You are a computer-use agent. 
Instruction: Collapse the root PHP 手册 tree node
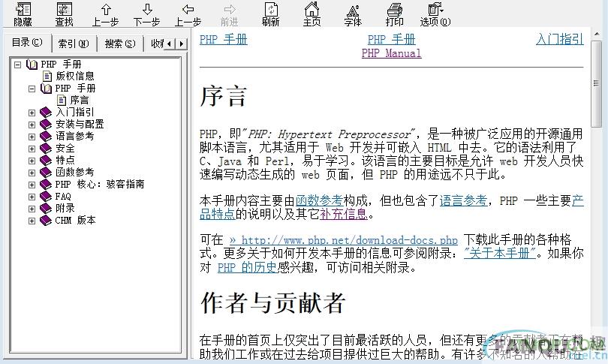[17, 65]
